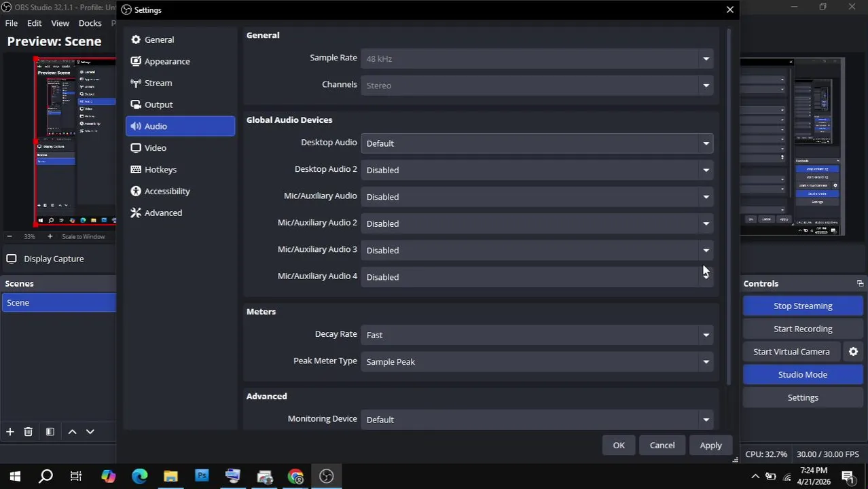Image resolution: width=868 pixels, height=489 pixels.
Task: Open the Docks menu in OBS
Action: 90,23
